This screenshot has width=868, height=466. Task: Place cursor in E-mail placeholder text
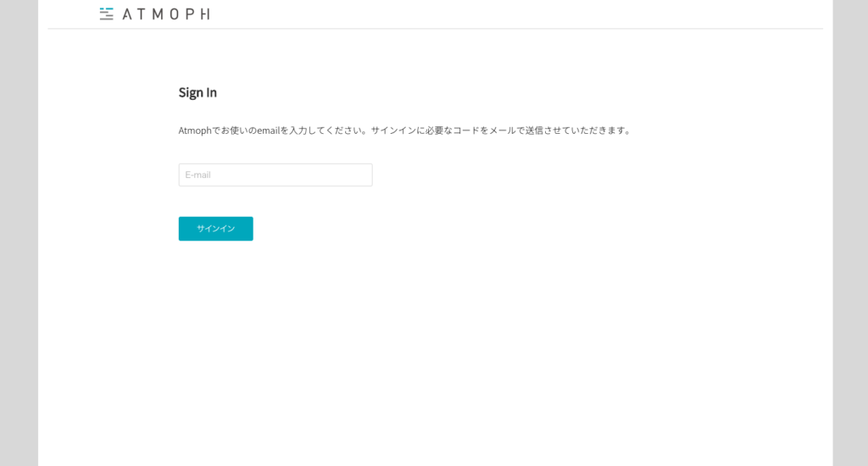click(x=198, y=175)
